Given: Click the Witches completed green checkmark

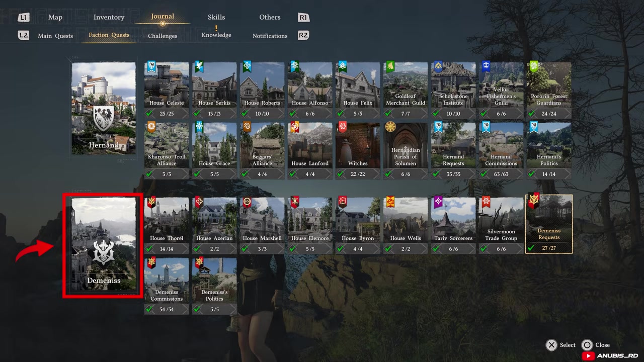Looking at the screenshot, I should 341,174.
